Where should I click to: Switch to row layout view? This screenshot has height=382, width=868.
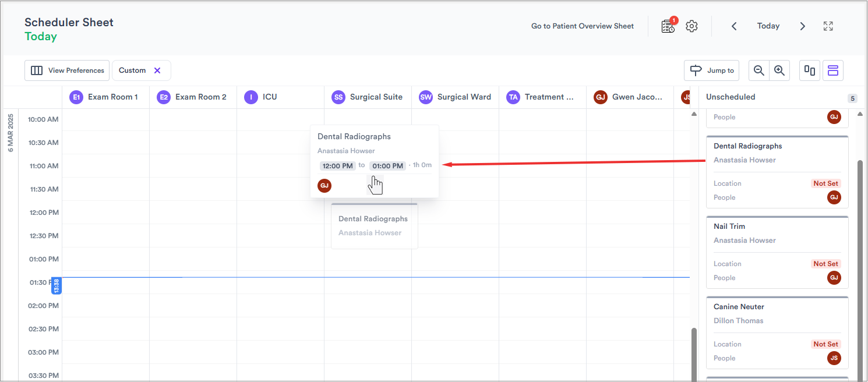[x=833, y=70]
